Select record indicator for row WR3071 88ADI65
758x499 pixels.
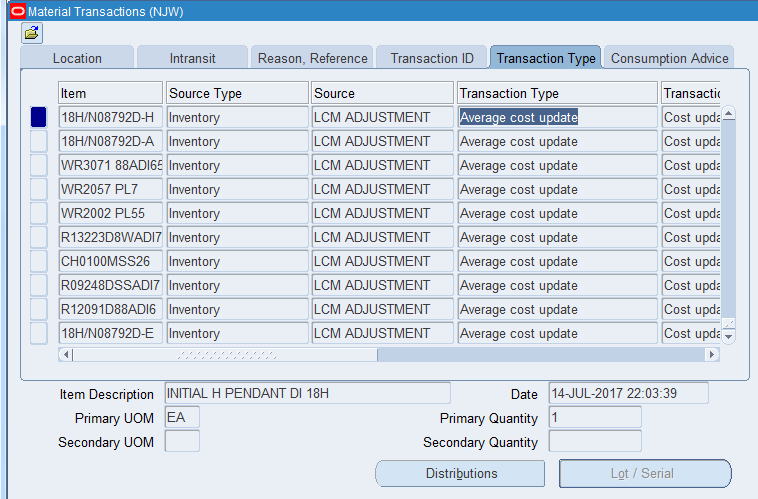coord(39,165)
